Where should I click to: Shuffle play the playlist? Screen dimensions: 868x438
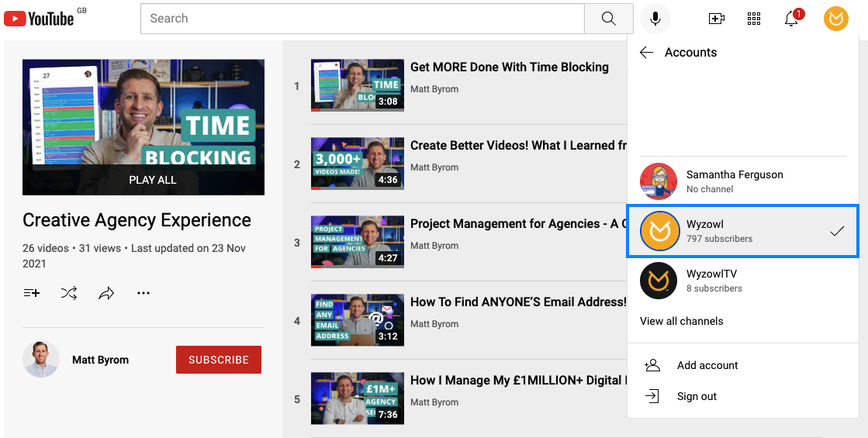pyautogui.click(x=68, y=293)
